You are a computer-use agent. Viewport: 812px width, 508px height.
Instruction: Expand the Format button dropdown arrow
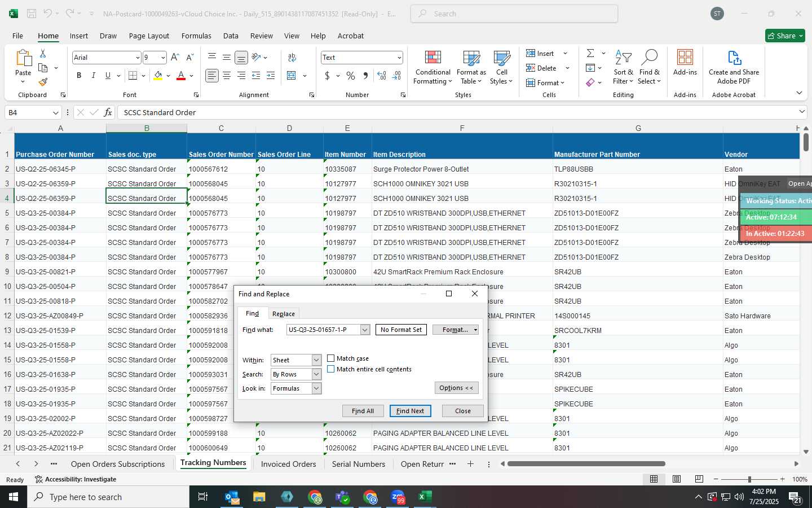click(475, 330)
